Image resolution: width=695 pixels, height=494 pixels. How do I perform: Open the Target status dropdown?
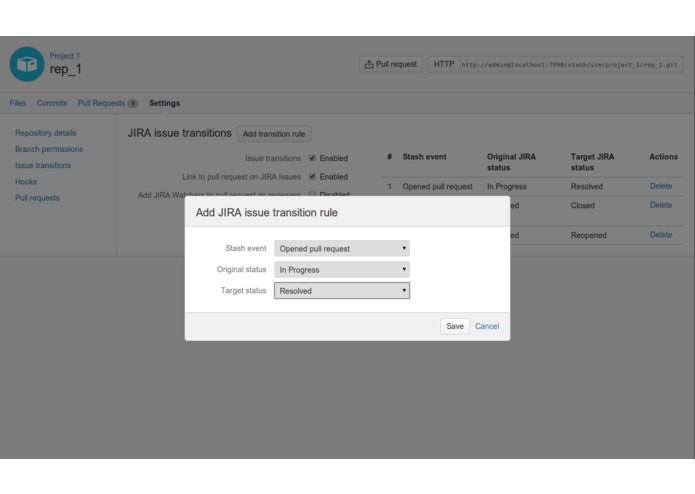(x=342, y=291)
